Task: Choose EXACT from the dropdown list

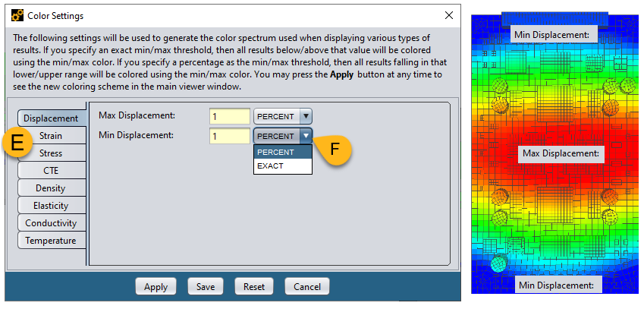Action: (282, 166)
